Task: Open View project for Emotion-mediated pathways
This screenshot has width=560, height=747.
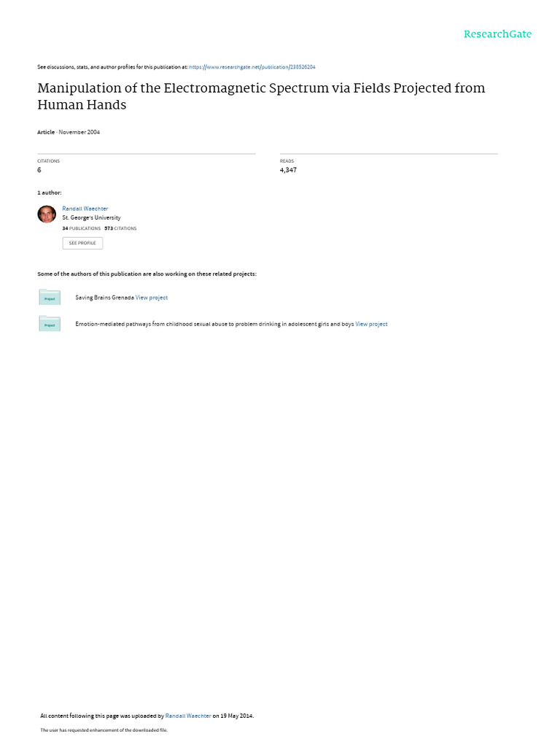Action: click(371, 324)
